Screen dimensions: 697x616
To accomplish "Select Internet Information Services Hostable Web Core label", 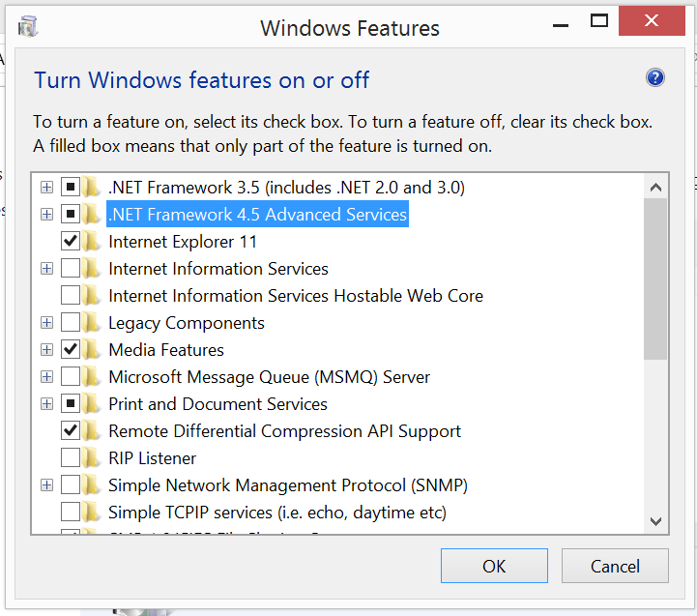I will (x=296, y=296).
